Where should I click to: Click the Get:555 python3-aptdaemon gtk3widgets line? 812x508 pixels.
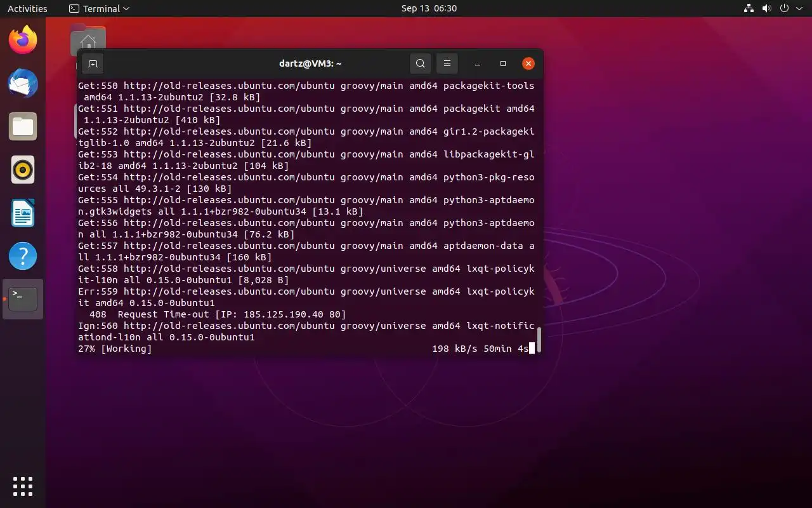(306, 206)
